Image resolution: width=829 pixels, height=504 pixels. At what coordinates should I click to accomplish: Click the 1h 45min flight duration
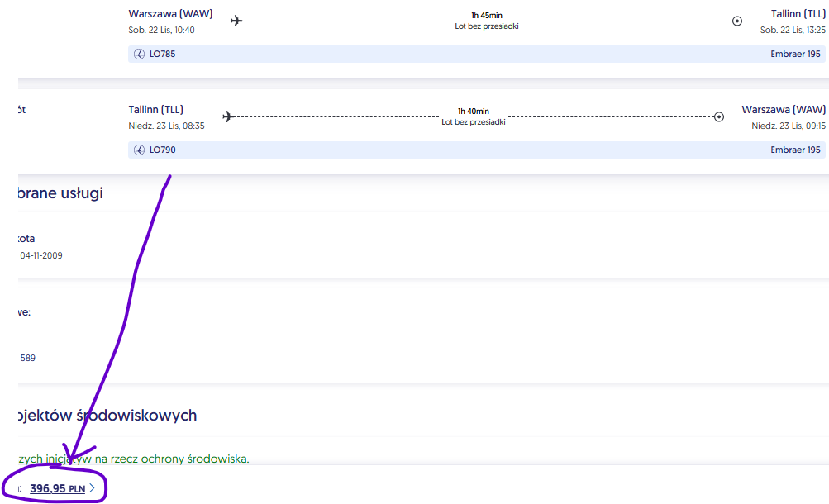[487, 16]
